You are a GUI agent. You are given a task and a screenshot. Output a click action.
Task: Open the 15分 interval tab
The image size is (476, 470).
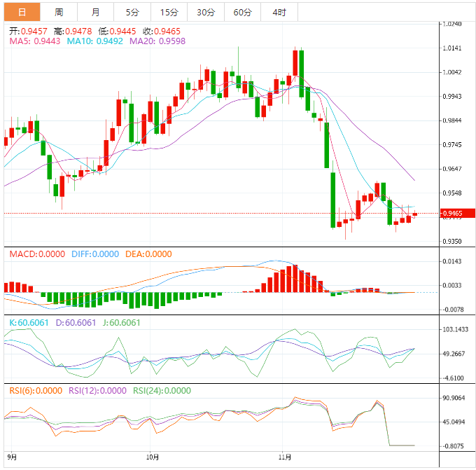click(169, 12)
